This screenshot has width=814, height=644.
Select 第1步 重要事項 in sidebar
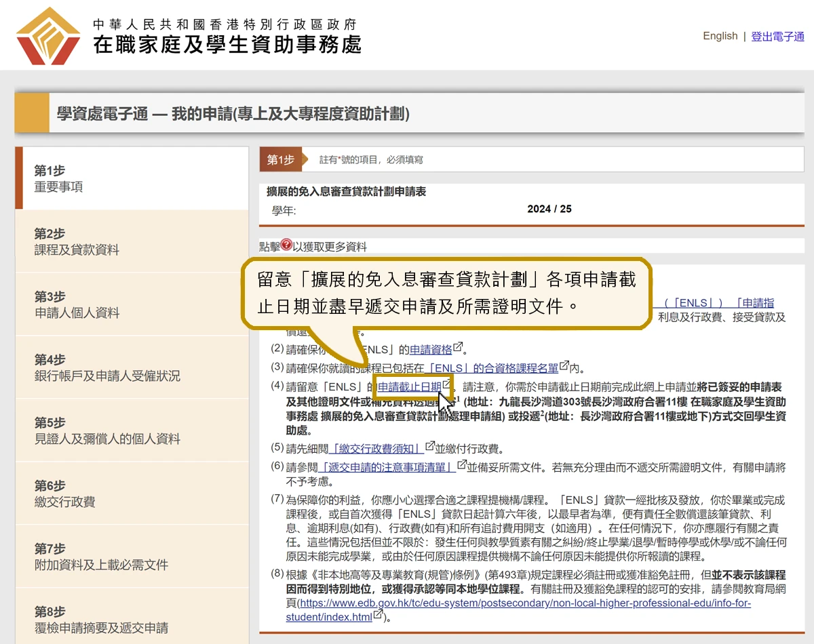pos(132,178)
